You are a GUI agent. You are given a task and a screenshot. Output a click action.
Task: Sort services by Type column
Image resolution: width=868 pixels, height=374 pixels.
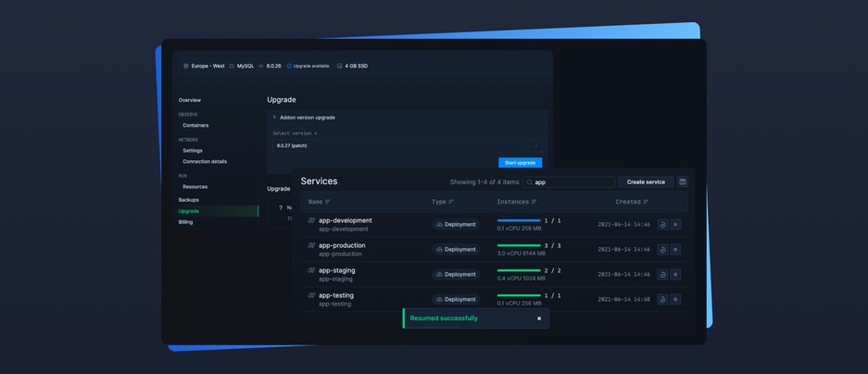[x=443, y=202]
